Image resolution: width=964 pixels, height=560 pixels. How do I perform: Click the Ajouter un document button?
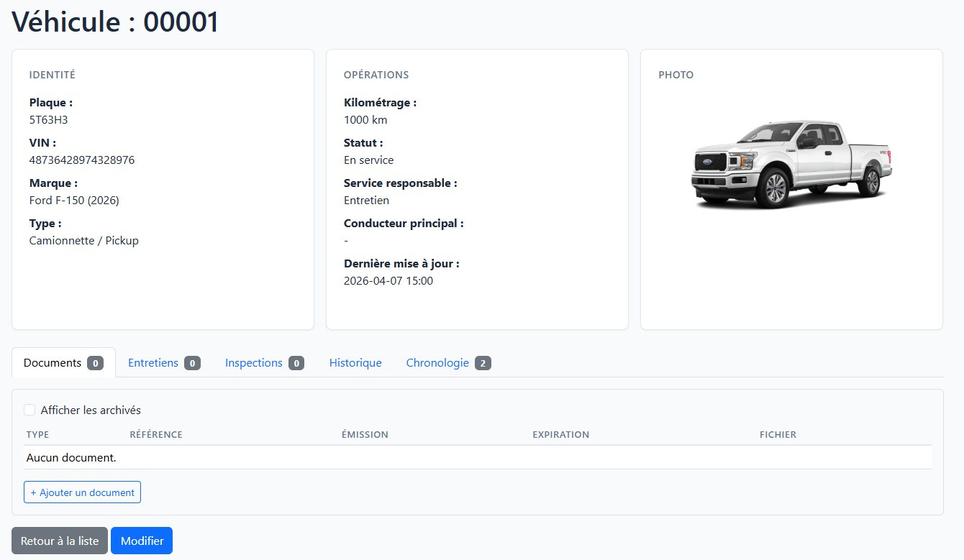(82, 492)
